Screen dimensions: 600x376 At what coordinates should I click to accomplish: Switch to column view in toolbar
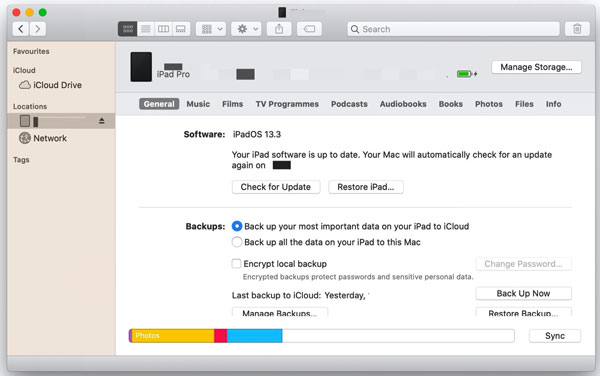163,29
